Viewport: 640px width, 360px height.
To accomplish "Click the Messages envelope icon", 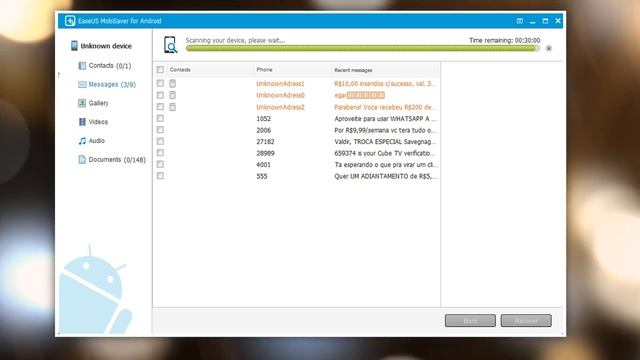I will (82, 84).
